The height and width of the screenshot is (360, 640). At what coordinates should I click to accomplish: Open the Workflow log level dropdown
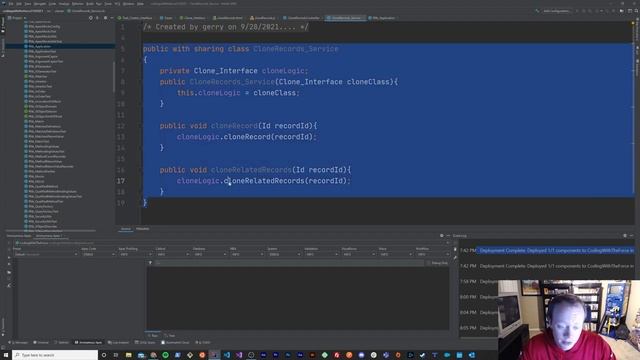[x=432, y=254]
